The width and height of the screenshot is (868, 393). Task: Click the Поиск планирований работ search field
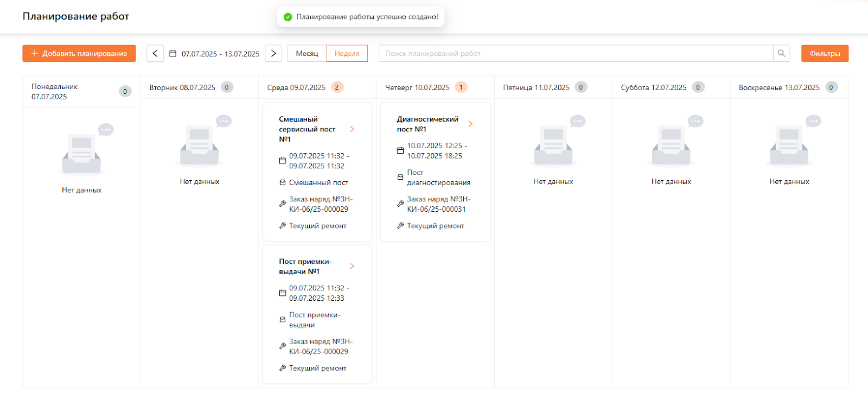[575, 53]
